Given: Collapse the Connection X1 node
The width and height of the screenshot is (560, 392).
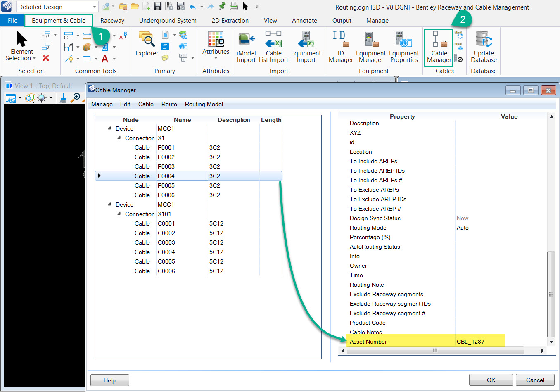Looking at the screenshot, I should click(x=119, y=138).
